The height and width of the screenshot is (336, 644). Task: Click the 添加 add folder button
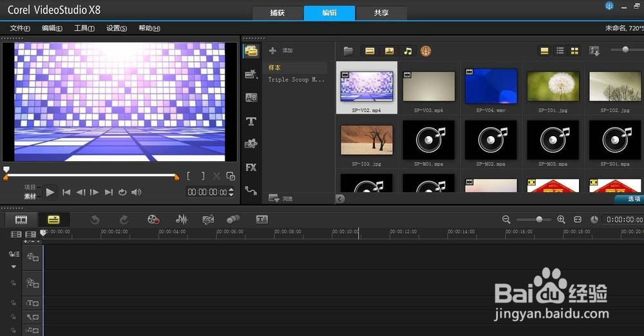click(x=281, y=50)
